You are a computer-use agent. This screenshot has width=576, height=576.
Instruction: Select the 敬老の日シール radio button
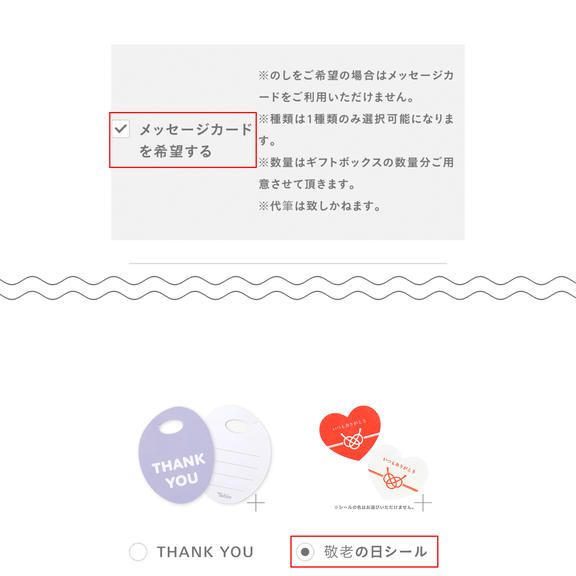tap(305, 552)
